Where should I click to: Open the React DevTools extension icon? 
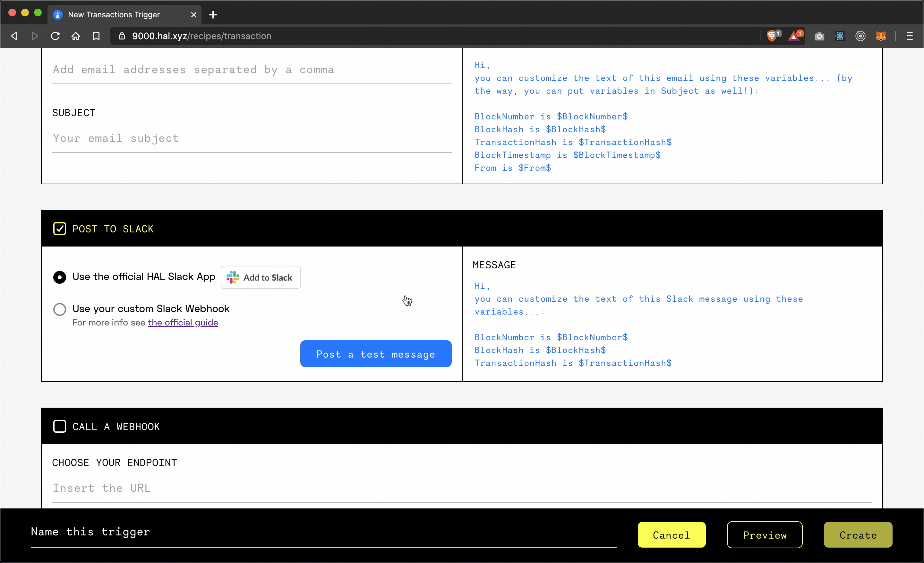[x=840, y=36]
